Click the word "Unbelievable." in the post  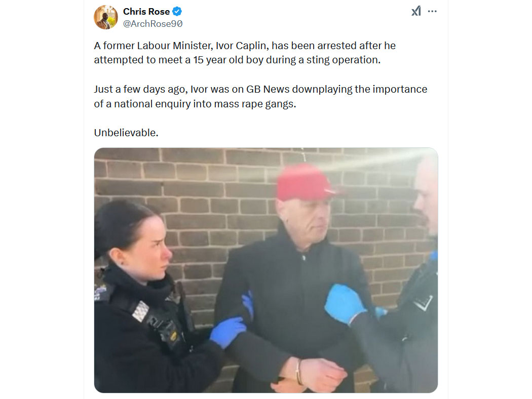[x=126, y=133]
